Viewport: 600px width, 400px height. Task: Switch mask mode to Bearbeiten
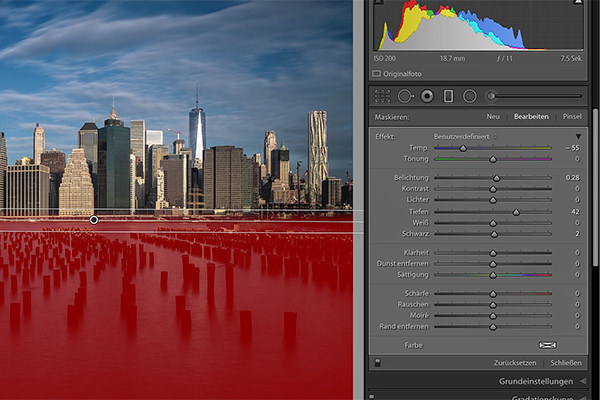[x=531, y=116]
